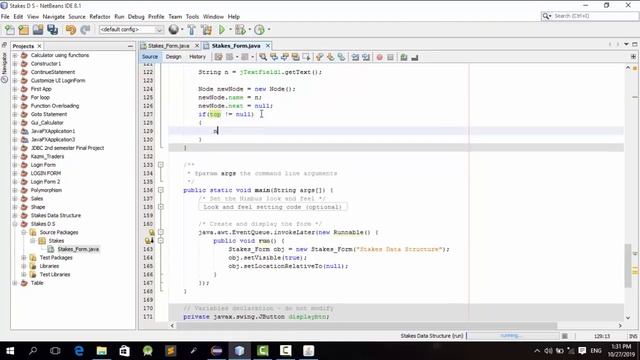Click the running task progress bar

[x=513, y=336]
